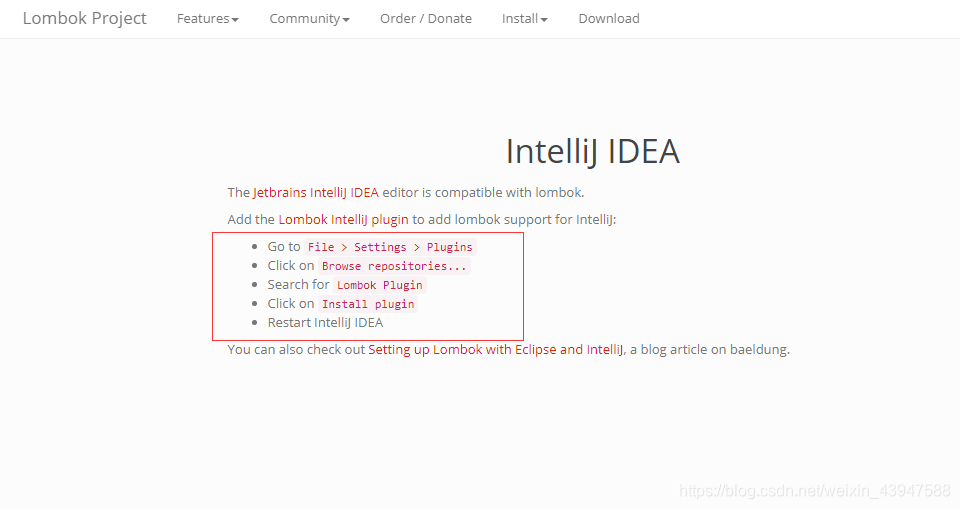Click the IntelliJ IDEA page heading
Viewport: 960px width, 509px height.
point(593,151)
